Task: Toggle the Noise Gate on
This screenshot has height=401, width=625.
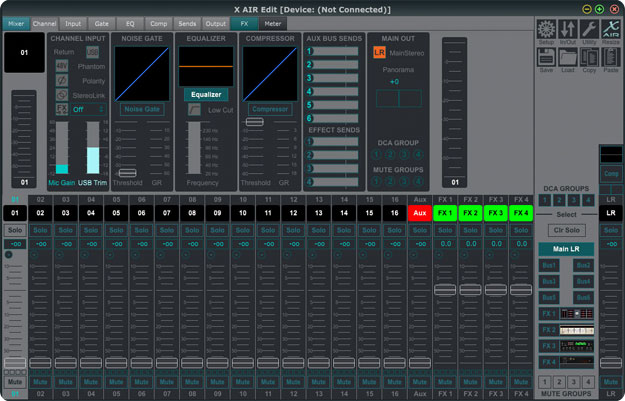Action: [142, 109]
